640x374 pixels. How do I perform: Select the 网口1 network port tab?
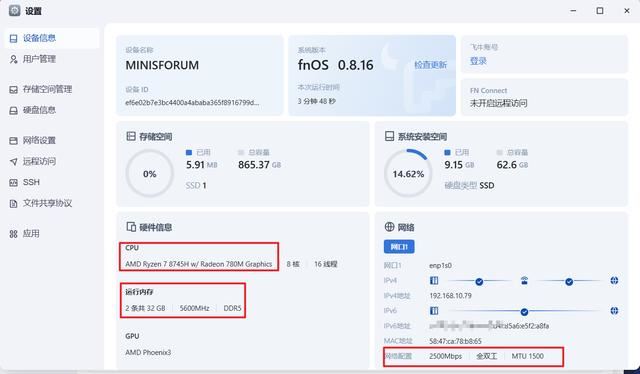[399, 247]
